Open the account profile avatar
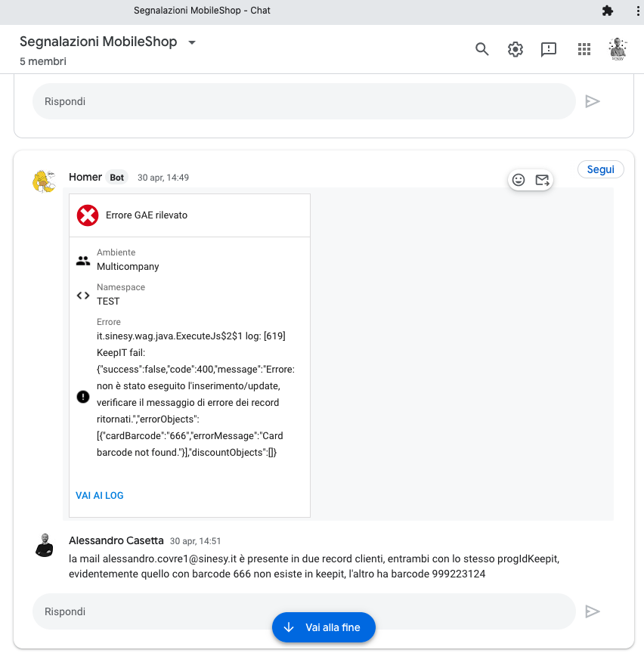Screen dimensions: 644x653 pyautogui.click(x=618, y=49)
